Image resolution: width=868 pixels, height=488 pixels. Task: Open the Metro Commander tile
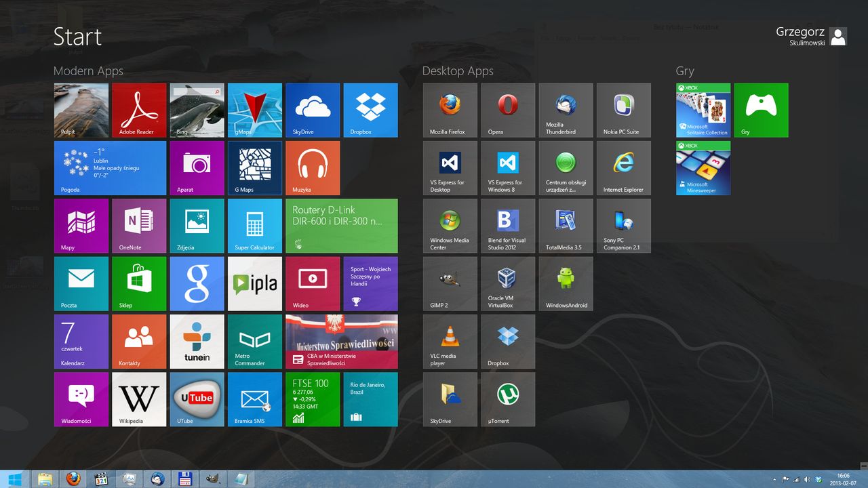255,342
